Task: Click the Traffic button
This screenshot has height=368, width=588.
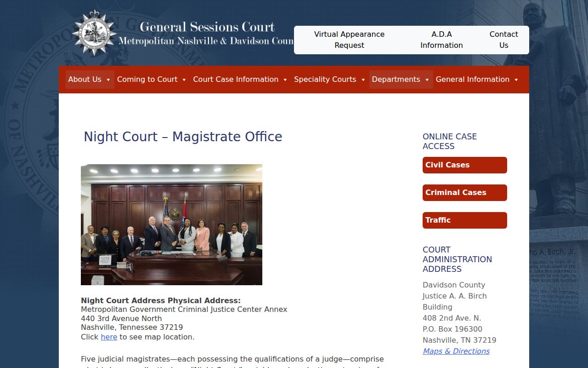Action: click(465, 220)
